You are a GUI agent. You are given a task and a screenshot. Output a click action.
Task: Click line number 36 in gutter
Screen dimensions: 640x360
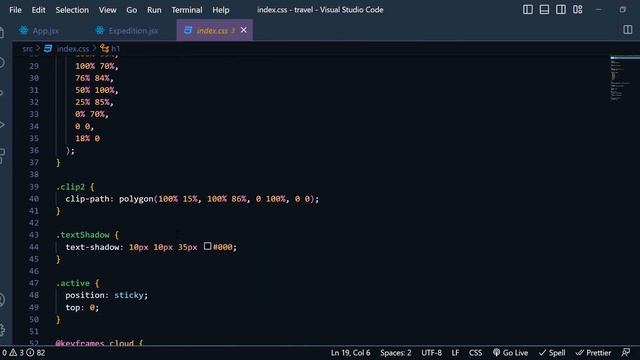click(x=34, y=151)
